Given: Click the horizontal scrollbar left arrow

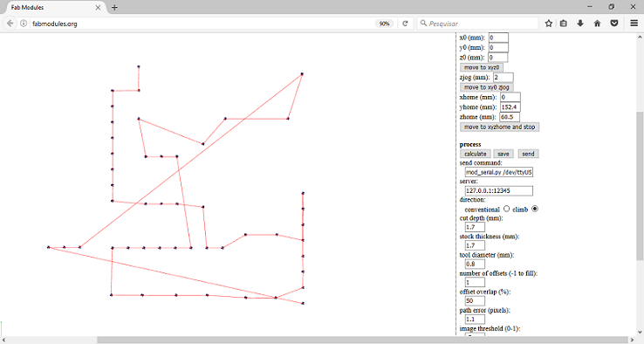Looking at the screenshot, I should [x=3, y=340].
